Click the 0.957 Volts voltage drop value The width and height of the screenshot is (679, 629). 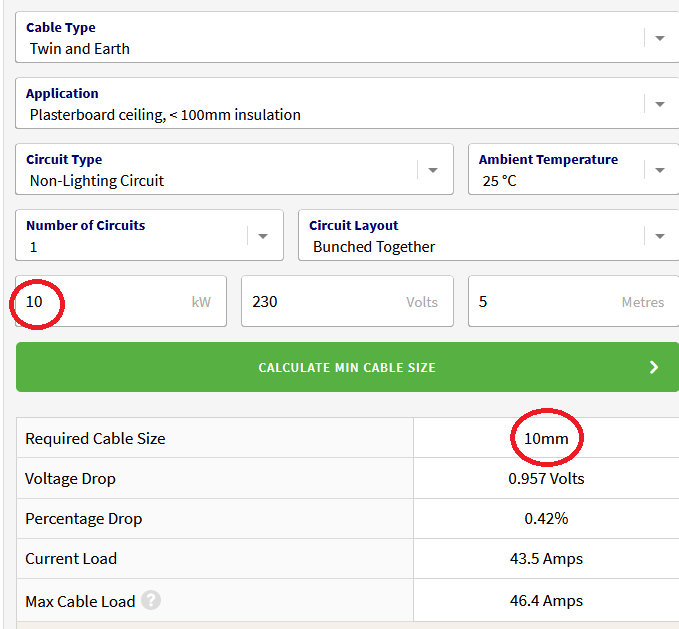coord(546,479)
